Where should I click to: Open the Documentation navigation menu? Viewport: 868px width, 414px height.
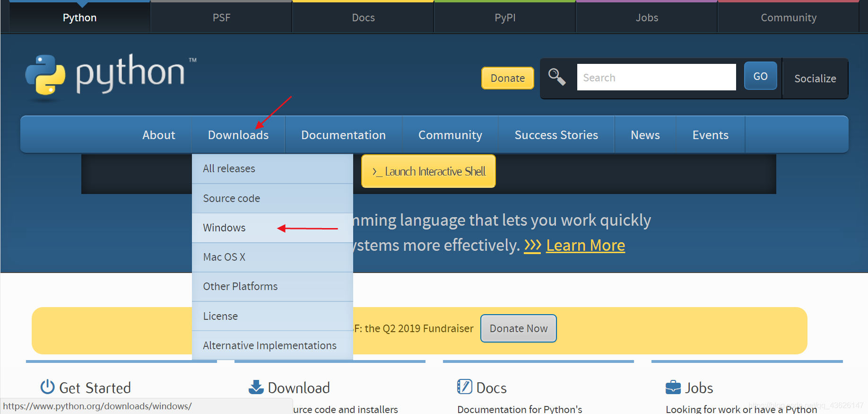click(x=344, y=135)
